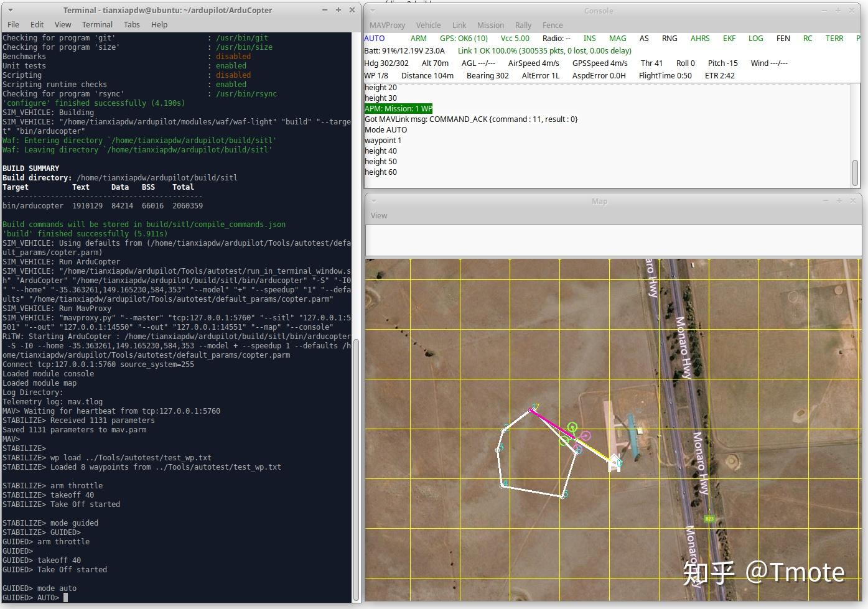Toggle the INS status indicator
The width and height of the screenshot is (868, 609).
tap(589, 38)
